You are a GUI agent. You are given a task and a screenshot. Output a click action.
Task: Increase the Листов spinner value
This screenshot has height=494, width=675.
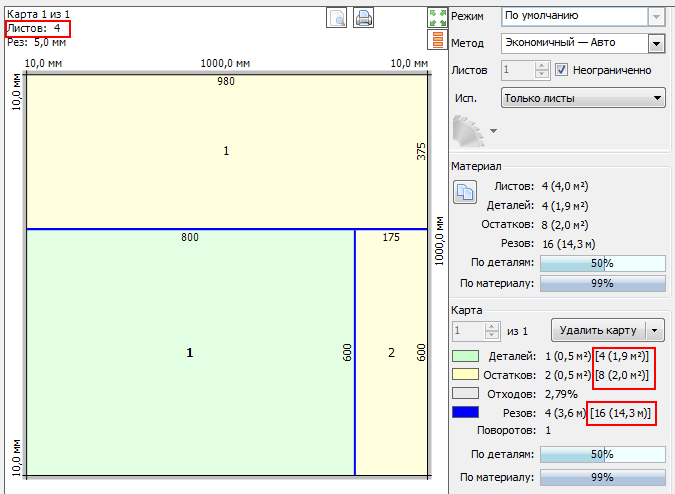[x=542, y=65]
